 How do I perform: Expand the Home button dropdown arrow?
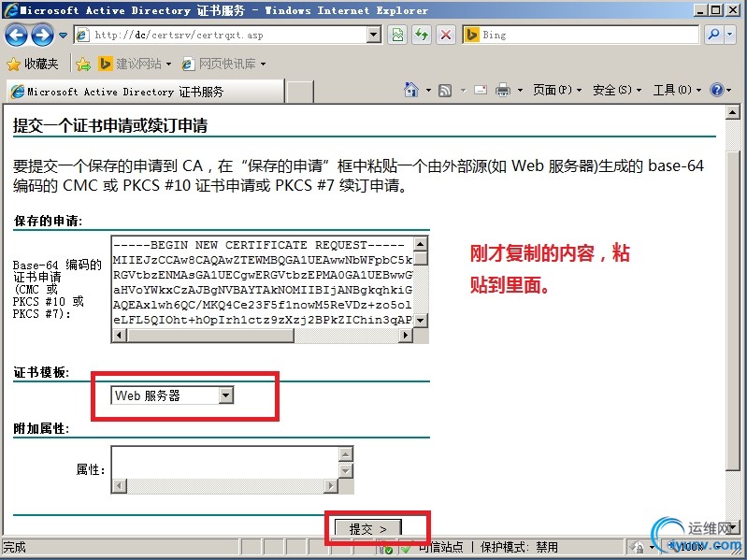pos(428,90)
